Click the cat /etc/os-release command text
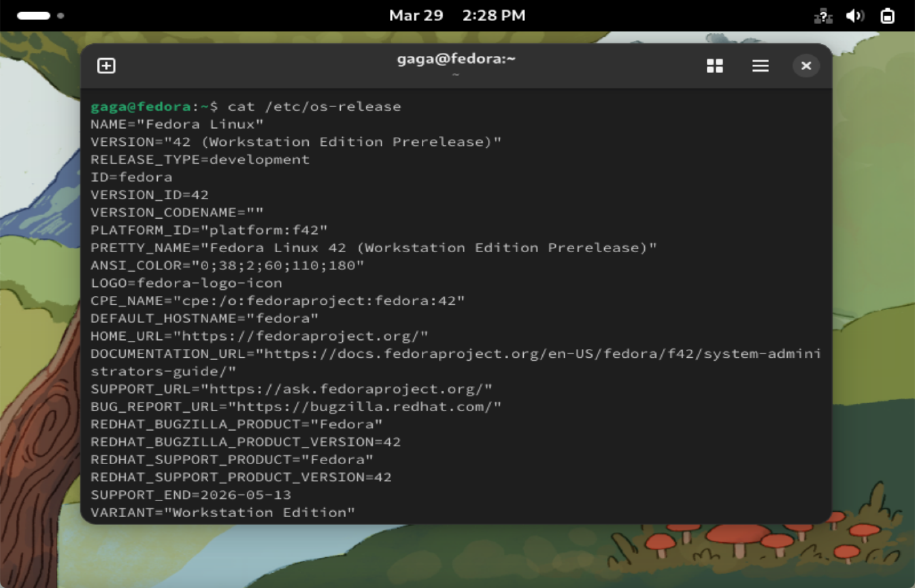The image size is (915, 588). pyautogui.click(x=314, y=107)
